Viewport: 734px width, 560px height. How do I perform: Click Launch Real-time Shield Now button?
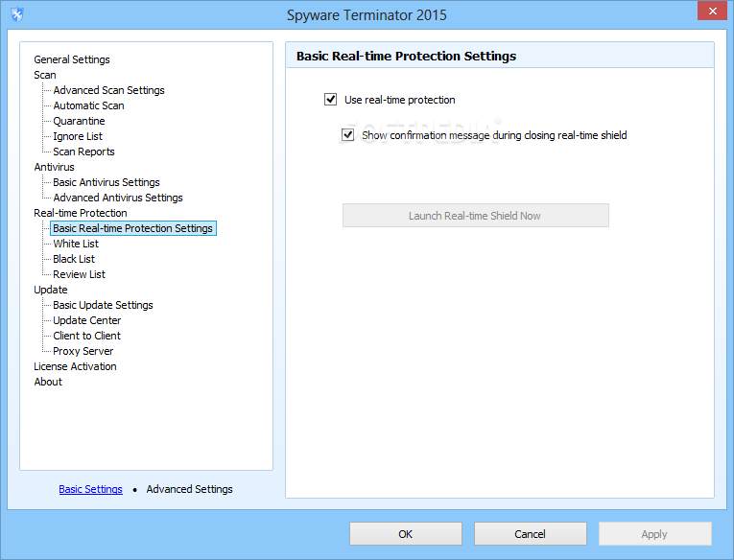(476, 215)
